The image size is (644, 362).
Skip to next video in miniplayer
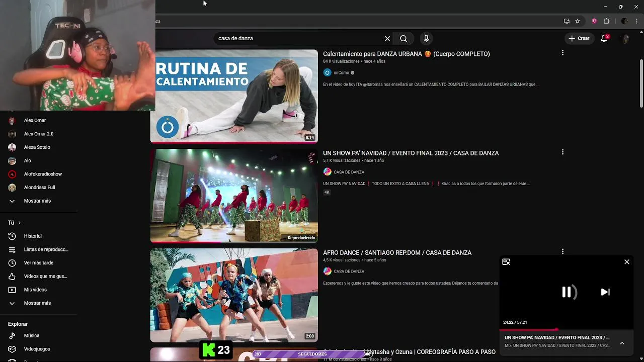[x=605, y=292]
